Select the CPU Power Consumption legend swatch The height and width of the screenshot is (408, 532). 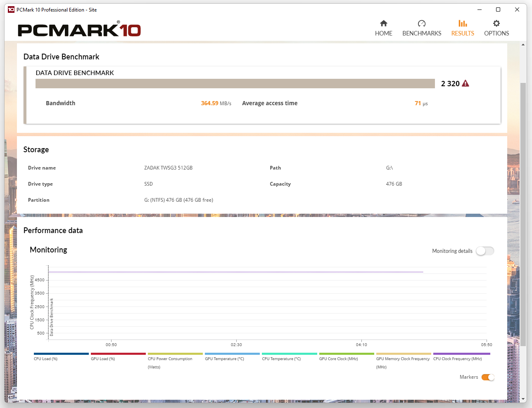pyautogui.click(x=175, y=354)
